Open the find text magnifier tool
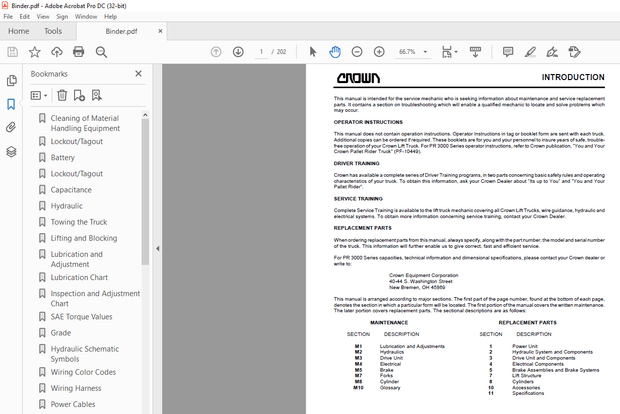The height and width of the screenshot is (414, 620). click(101, 52)
